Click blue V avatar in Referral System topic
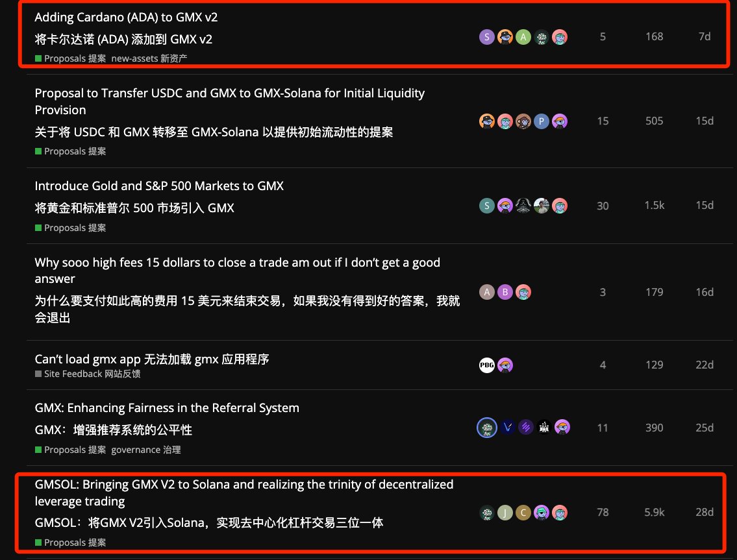The height and width of the screenshot is (560, 737). pos(508,427)
